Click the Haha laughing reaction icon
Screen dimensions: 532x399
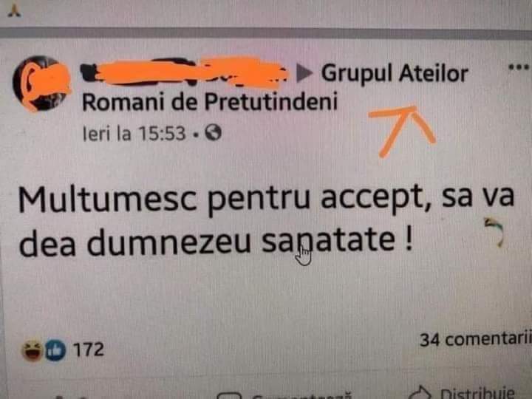pos(32,351)
